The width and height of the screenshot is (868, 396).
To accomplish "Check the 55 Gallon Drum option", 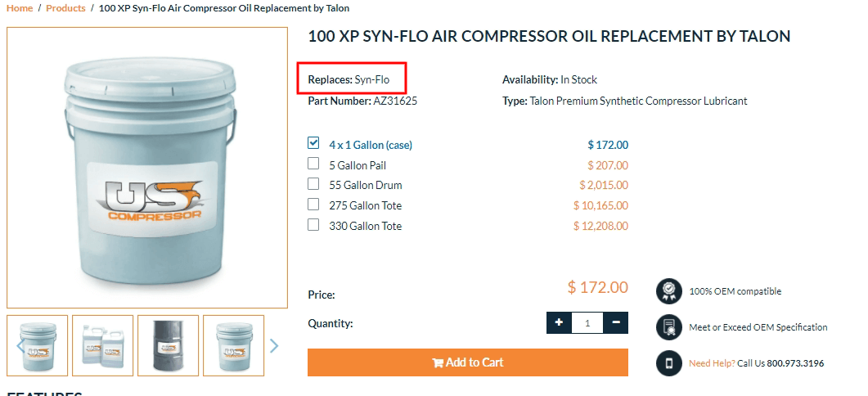I will pyautogui.click(x=313, y=184).
